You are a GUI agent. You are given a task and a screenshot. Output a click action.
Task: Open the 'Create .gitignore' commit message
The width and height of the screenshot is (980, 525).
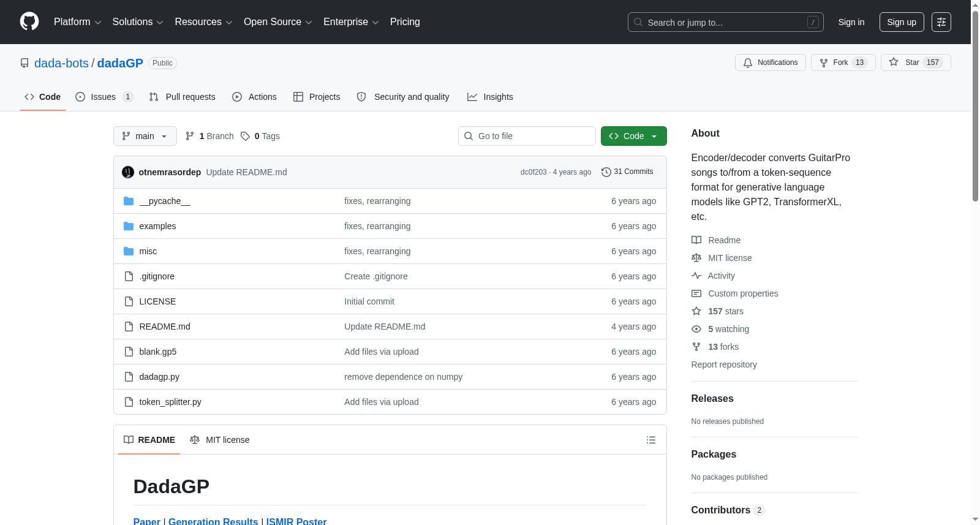coord(376,276)
